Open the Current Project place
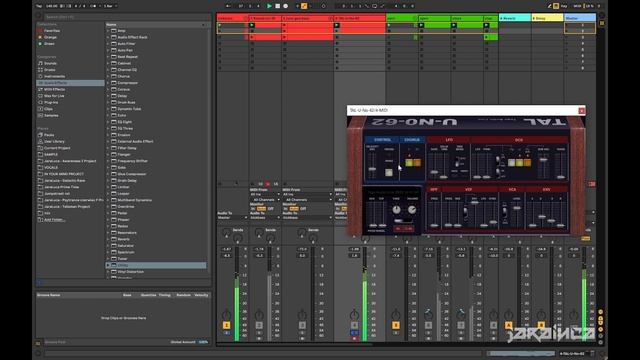Viewport: 640px width, 360px height. click(x=57, y=148)
